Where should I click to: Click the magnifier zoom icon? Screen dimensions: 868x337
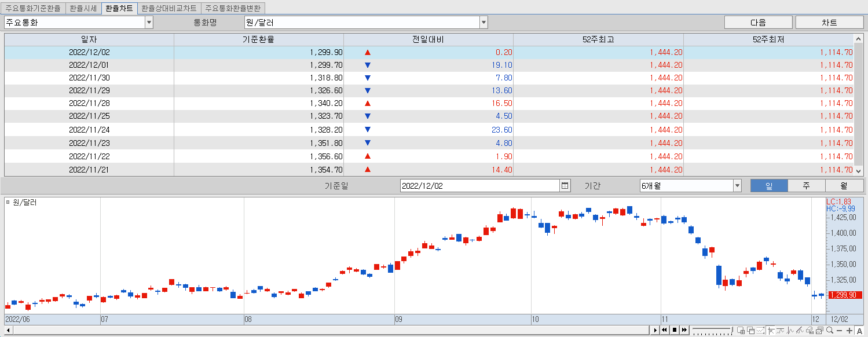click(830, 330)
